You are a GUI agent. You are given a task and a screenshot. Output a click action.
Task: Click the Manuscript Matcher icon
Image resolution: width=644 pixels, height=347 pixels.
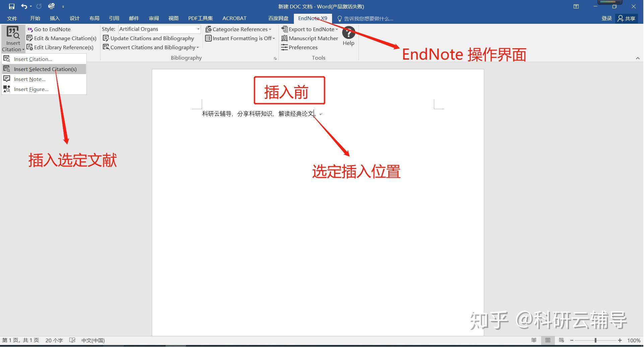[x=284, y=38]
